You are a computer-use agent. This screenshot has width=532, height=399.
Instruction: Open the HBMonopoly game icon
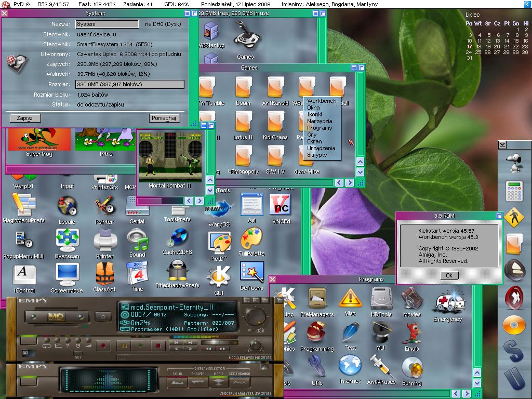[243, 156]
